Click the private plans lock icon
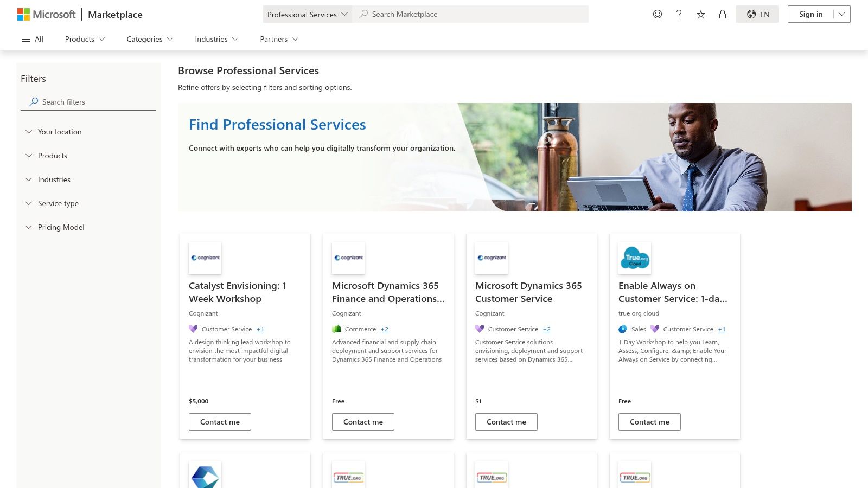868x488 pixels. [722, 14]
